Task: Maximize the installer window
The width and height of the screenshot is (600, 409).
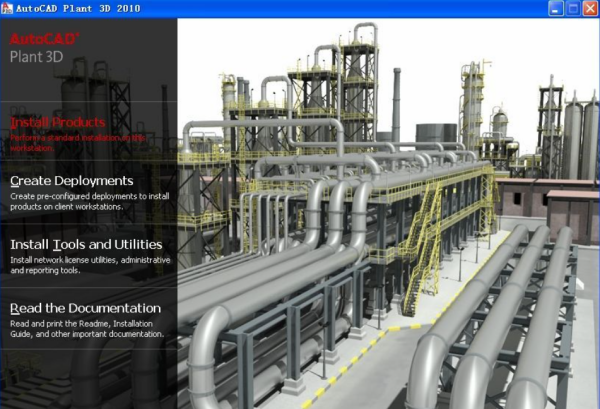Action: pyautogui.click(x=573, y=8)
